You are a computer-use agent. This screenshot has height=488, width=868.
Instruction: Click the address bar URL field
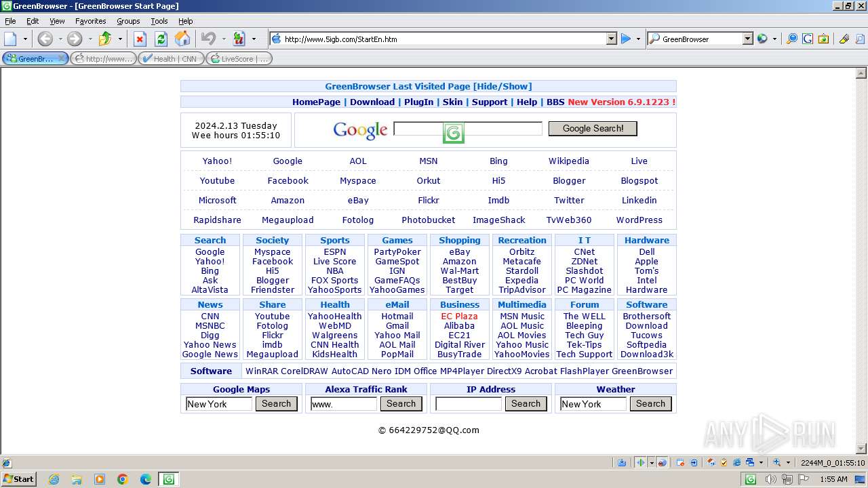[x=444, y=39]
